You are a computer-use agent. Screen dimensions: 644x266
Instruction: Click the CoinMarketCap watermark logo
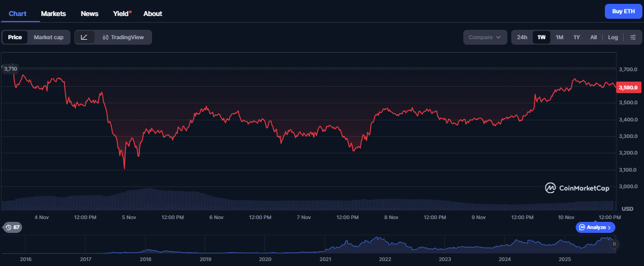coord(577,188)
